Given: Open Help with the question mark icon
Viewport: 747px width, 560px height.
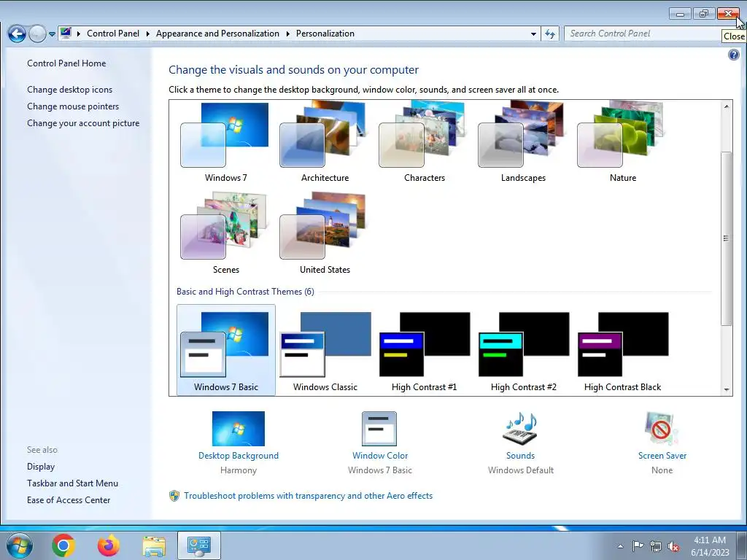Looking at the screenshot, I should click(734, 55).
